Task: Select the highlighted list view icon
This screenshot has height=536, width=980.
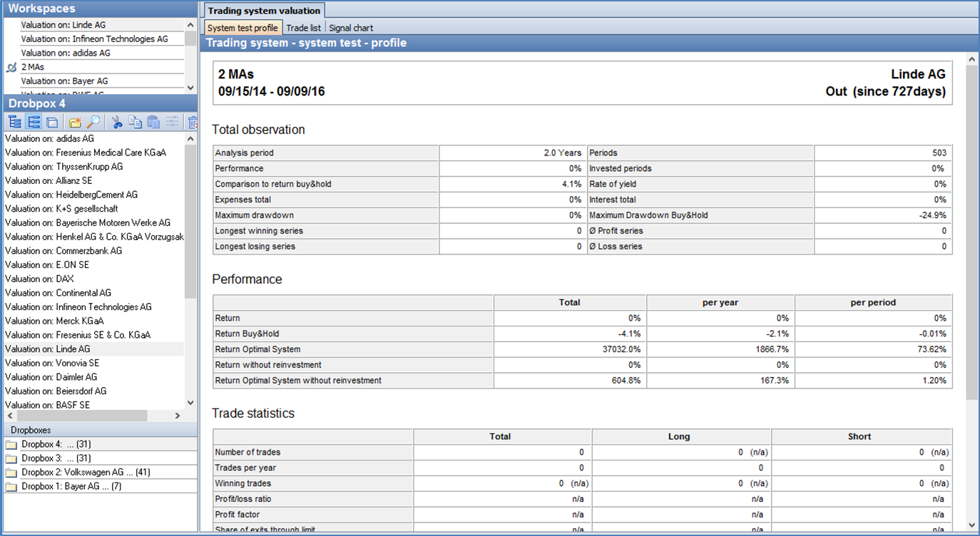Action: pyautogui.click(x=34, y=123)
